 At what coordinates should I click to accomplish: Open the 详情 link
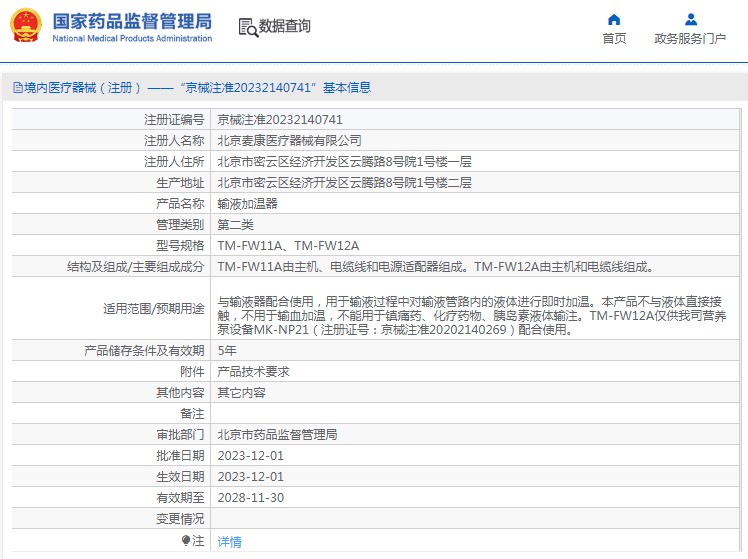point(229,541)
